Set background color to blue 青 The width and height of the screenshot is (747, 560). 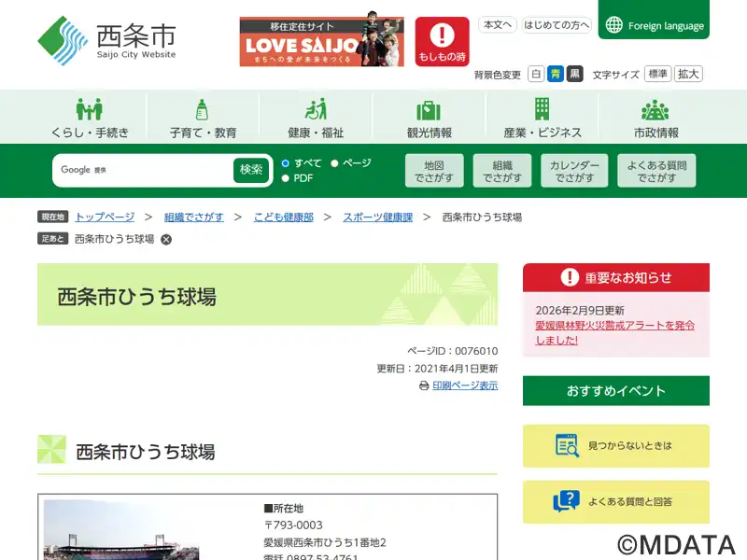pos(555,74)
